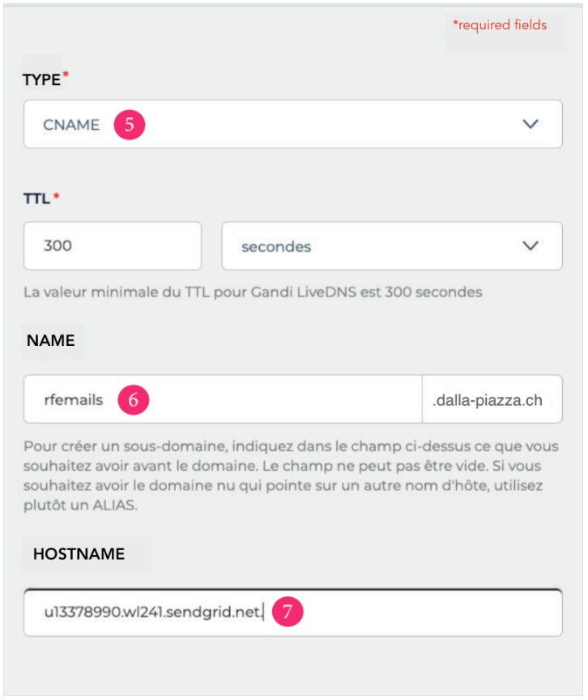The width and height of the screenshot is (588, 700).
Task: Click the Gandi LiveDNS minimum TTL hint
Action: click(253, 292)
